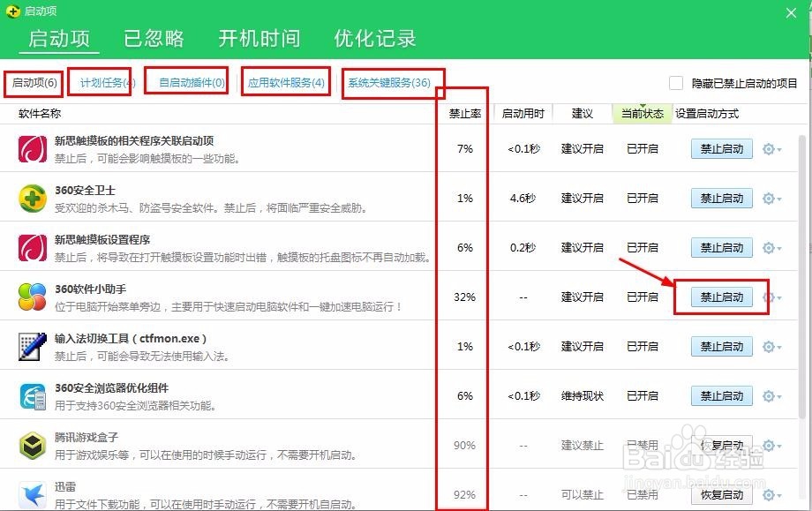Click 禁止启动 for 360安全卫士
The image size is (812, 511).
click(x=720, y=198)
